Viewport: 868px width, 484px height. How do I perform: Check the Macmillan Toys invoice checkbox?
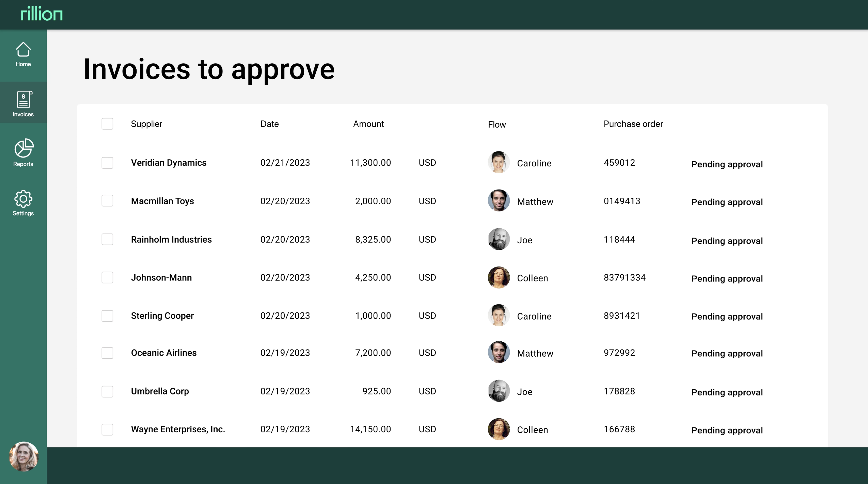(107, 201)
